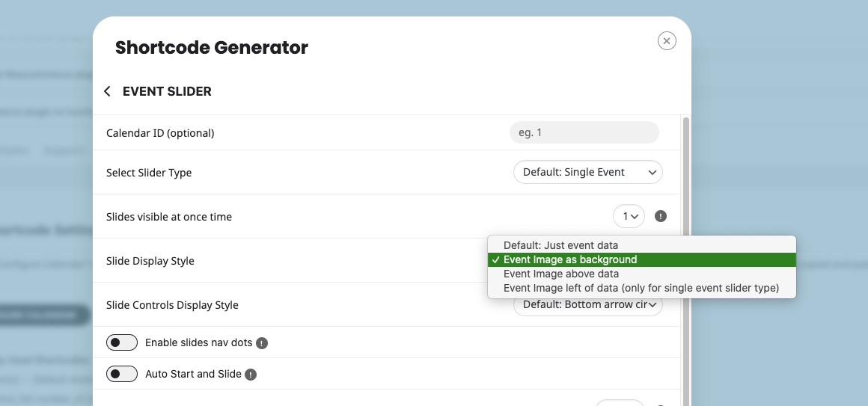This screenshot has height=406, width=868.
Task: Open the Select Slider Type dropdown
Action: tap(588, 172)
